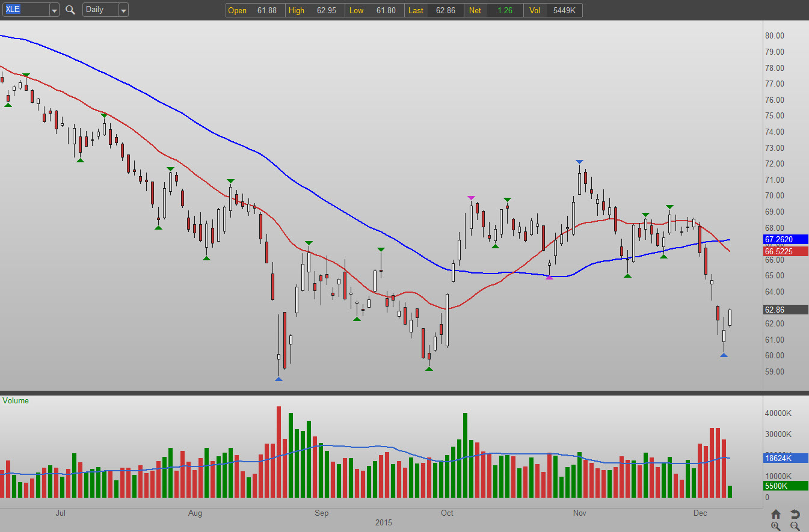Viewport: 809px width, 532px height.
Task: Click the 75.00 price axis label
Action: (775, 115)
